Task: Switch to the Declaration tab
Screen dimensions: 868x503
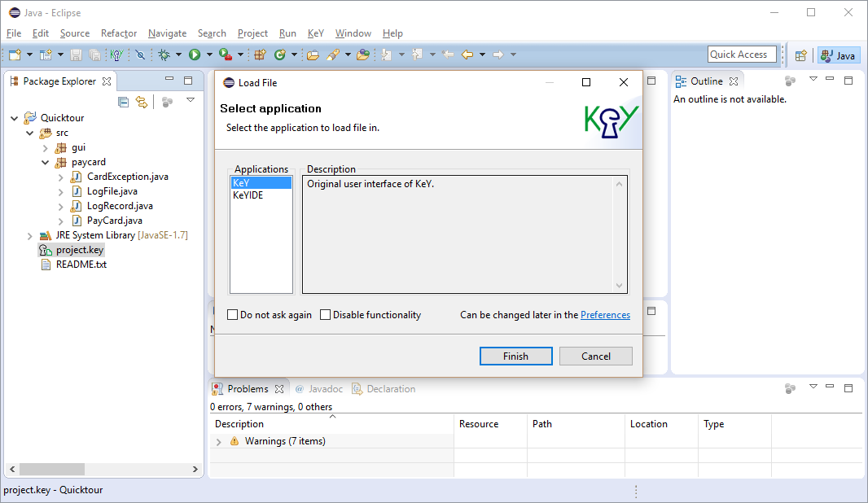Action: coord(384,389)
